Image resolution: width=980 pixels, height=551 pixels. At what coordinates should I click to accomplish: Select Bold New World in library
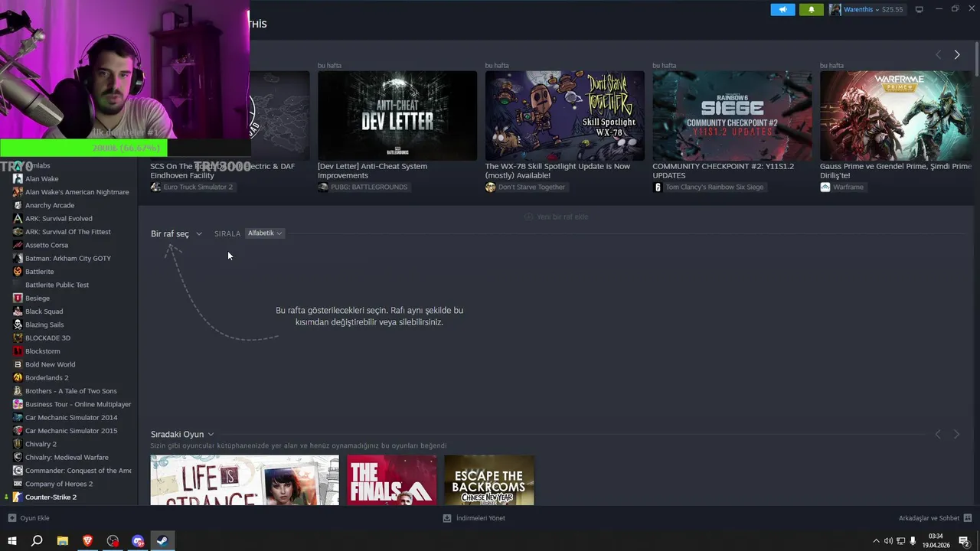[x=51, y=364]
